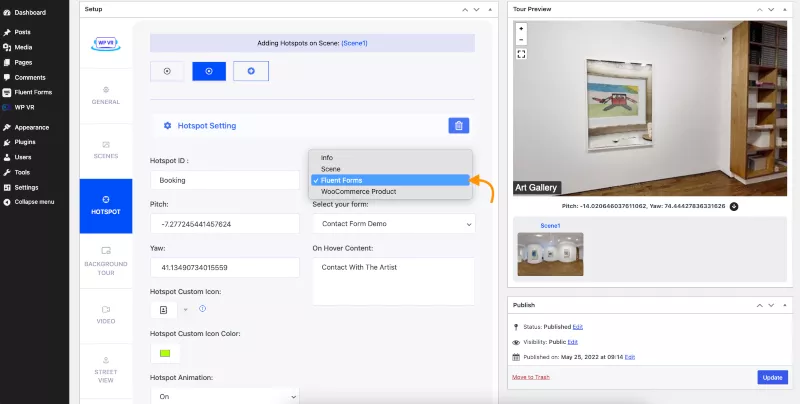
Task: Choose Scene option in dropdown list
Action: point(390,169)
